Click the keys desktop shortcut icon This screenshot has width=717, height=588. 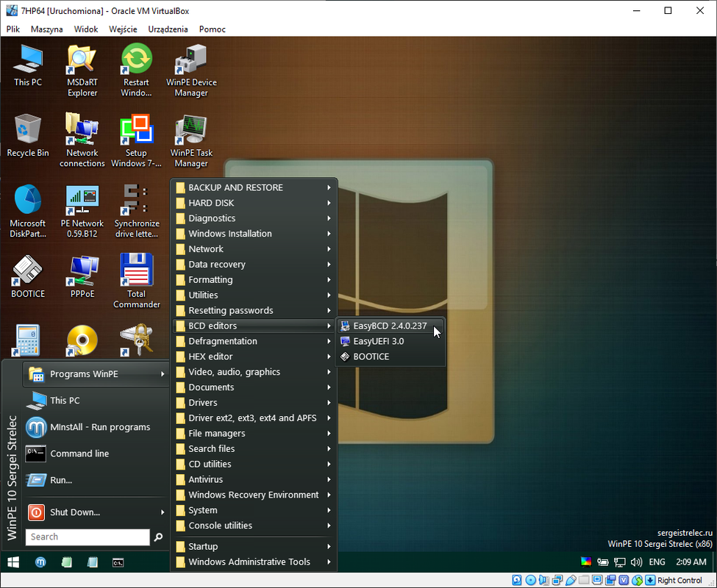pos(136,340)
